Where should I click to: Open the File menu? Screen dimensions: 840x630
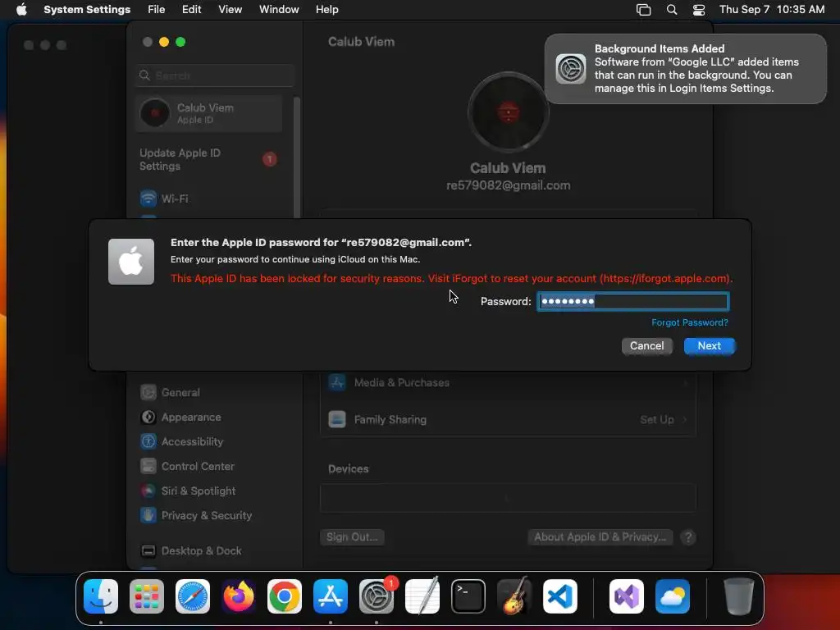coord(157,10)
